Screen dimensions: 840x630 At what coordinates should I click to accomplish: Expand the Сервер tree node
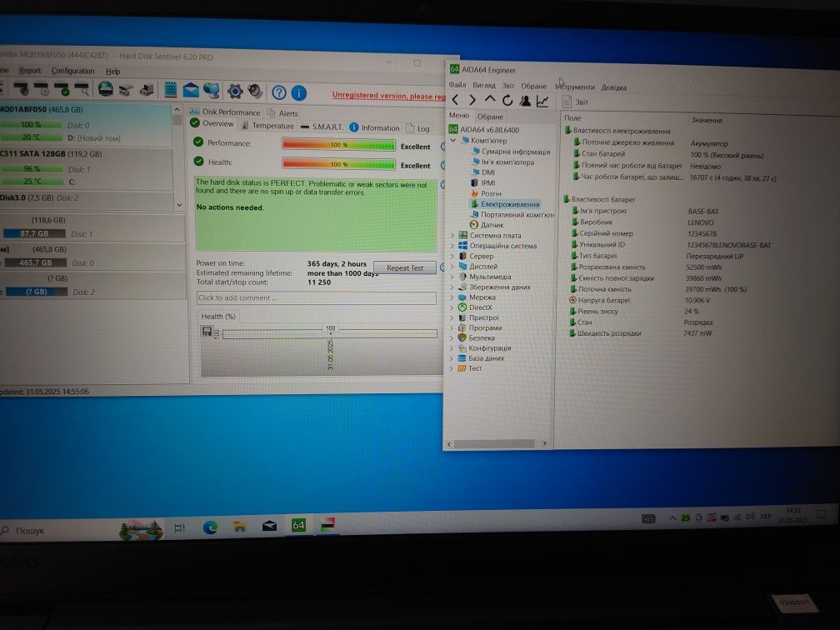[452, 256]
